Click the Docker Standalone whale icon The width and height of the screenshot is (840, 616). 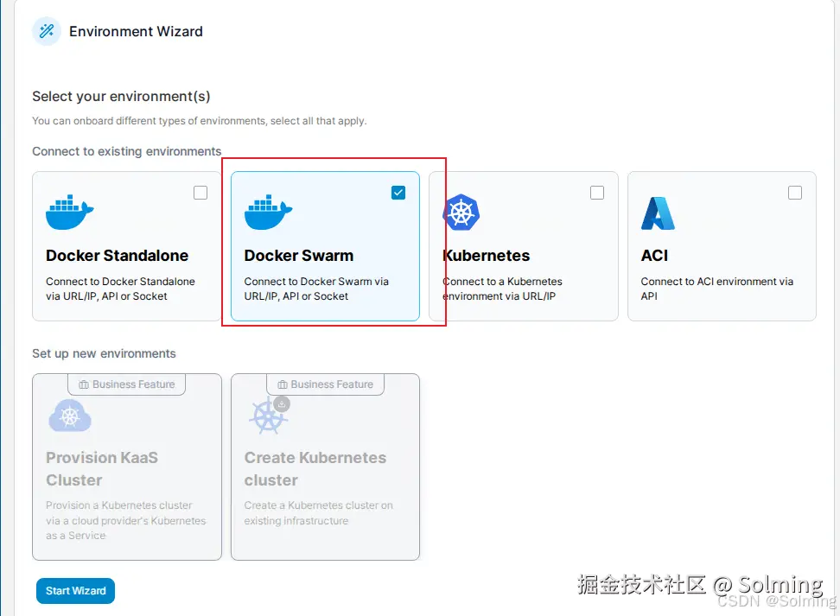point(70,213)
